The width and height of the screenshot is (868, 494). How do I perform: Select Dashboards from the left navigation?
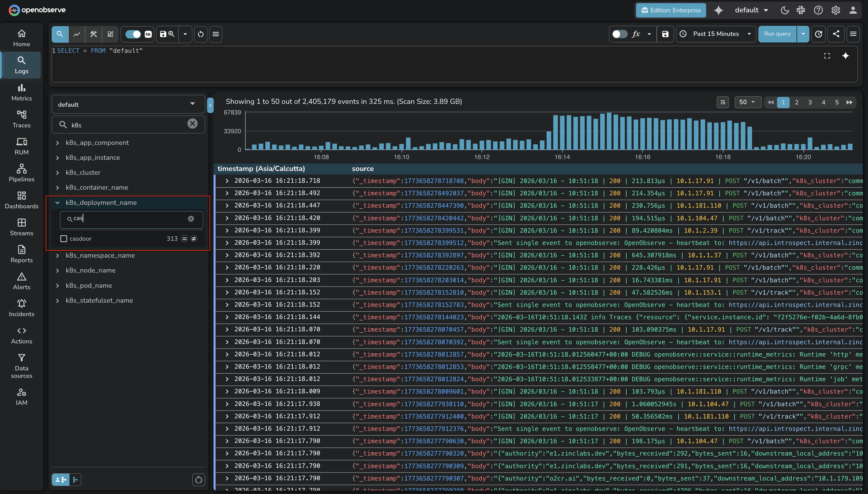(22, 200)
